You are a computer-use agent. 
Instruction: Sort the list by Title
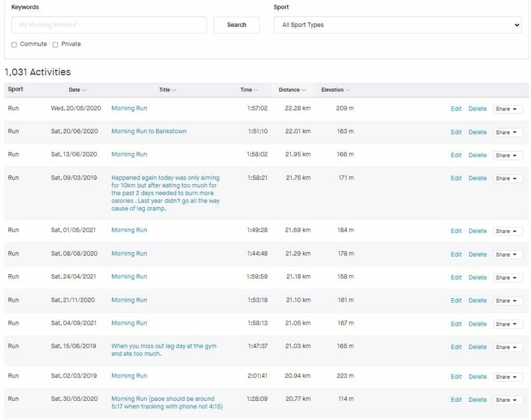[167, 89]
